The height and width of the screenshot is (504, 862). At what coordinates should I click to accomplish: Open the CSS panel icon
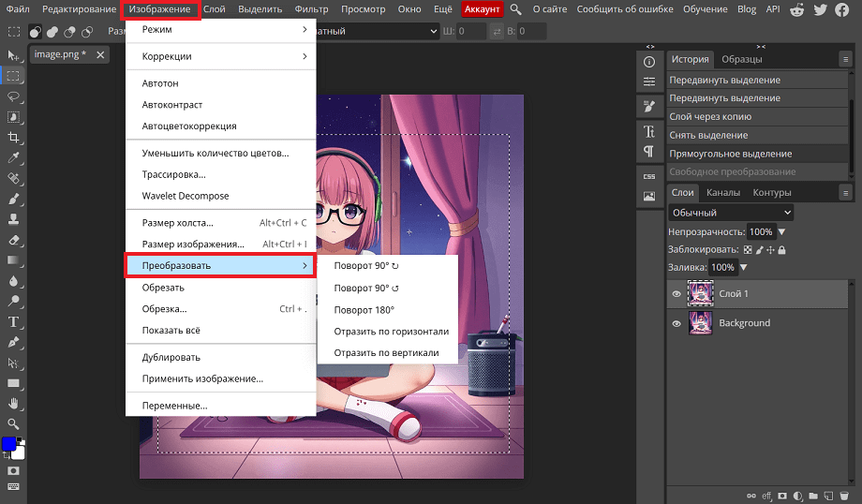[648, 176]
